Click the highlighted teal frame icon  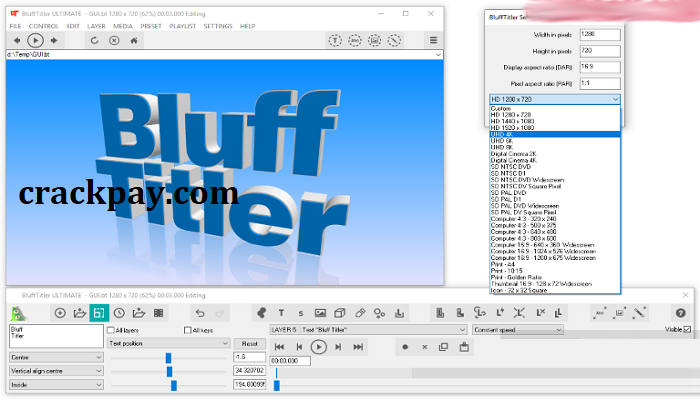point(99,313)
